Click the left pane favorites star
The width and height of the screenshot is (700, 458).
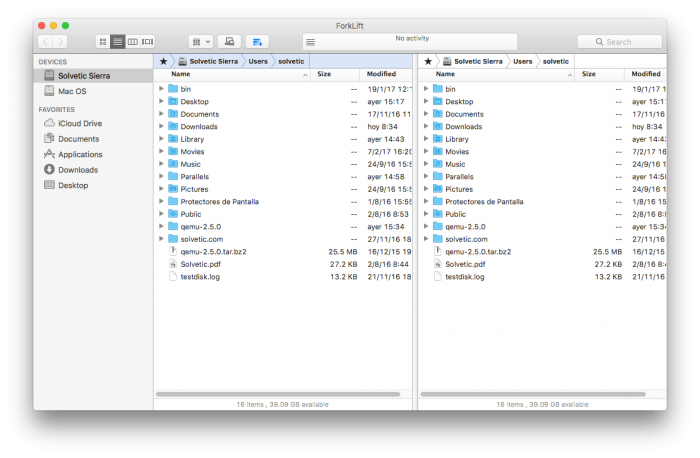163,62
